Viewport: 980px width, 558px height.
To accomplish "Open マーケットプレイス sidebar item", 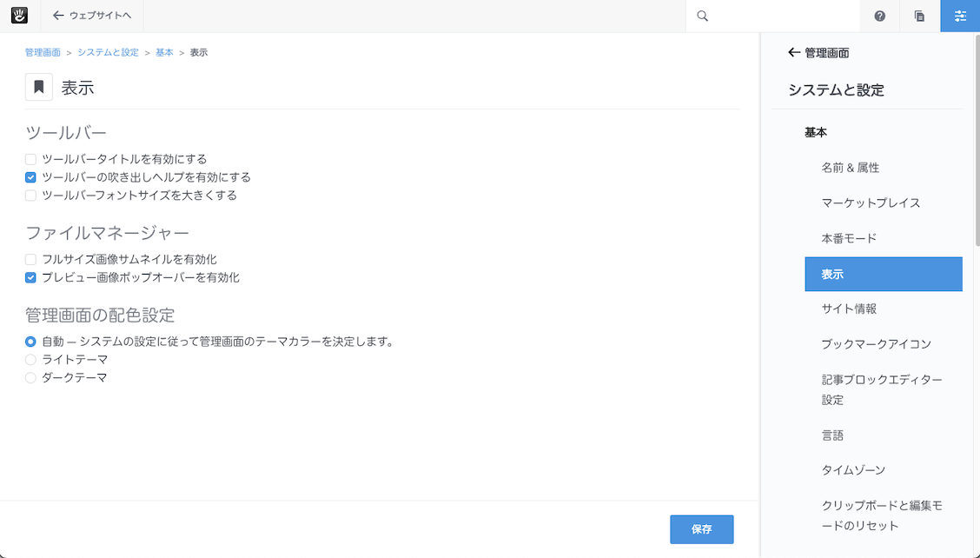I will click(871, 203).
